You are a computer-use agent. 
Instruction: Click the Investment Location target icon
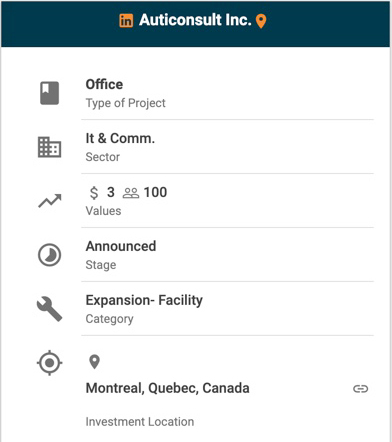coord(50,363)
